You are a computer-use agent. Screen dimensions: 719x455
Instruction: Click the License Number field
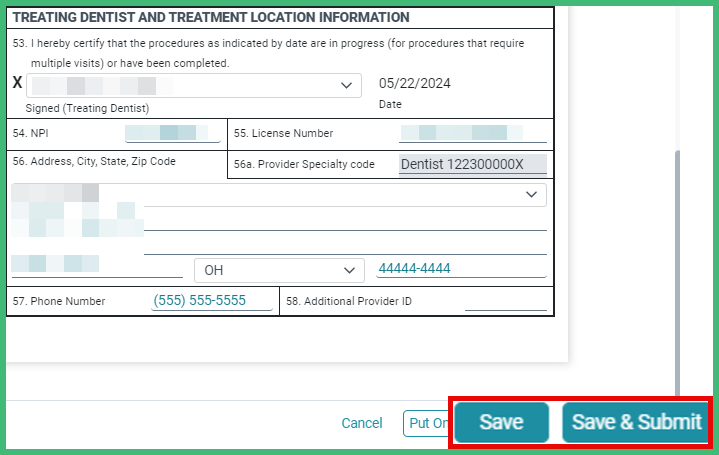[x=472, y=133]
